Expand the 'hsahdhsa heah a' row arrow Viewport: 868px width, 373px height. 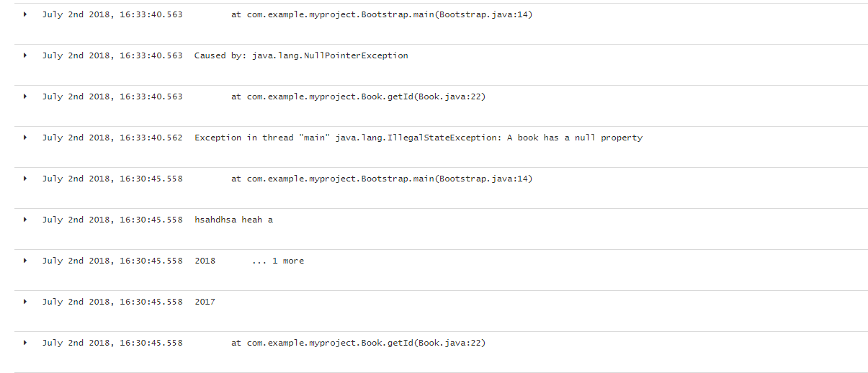25,220
